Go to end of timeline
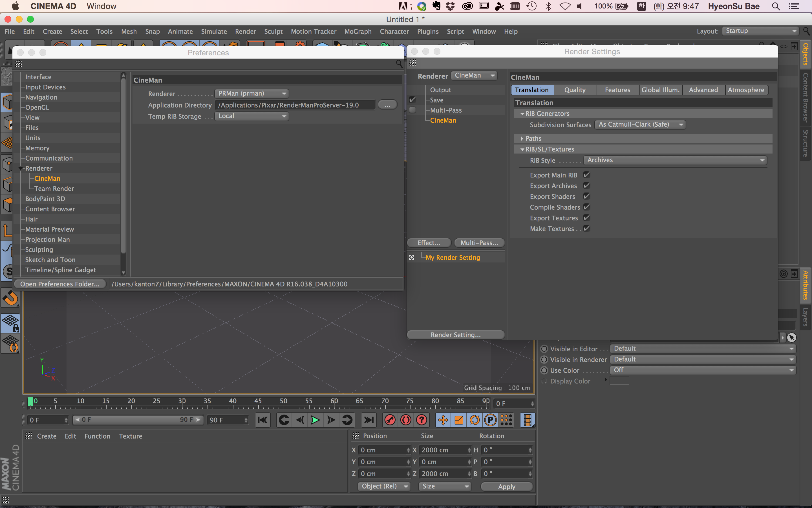The height and width of the screenshot is (508, 812). click(369, 420)
